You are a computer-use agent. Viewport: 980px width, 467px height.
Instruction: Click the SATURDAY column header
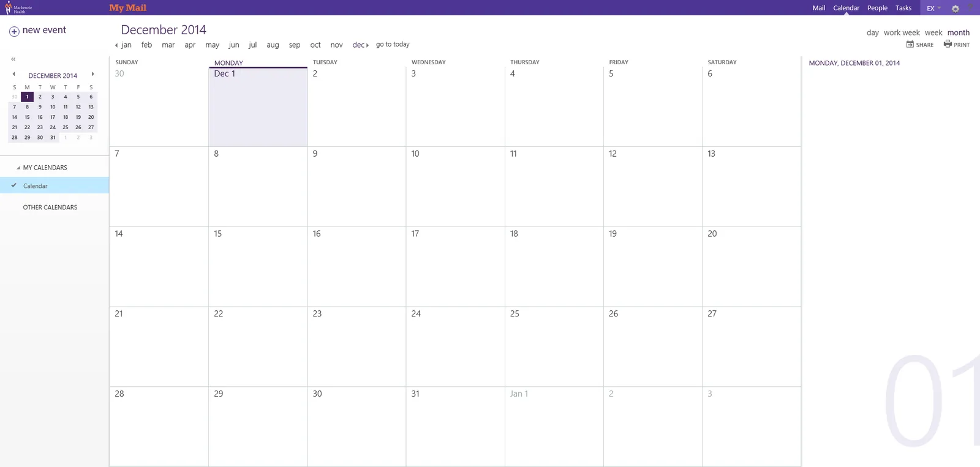pyautogui.click(x=722, y=62)
